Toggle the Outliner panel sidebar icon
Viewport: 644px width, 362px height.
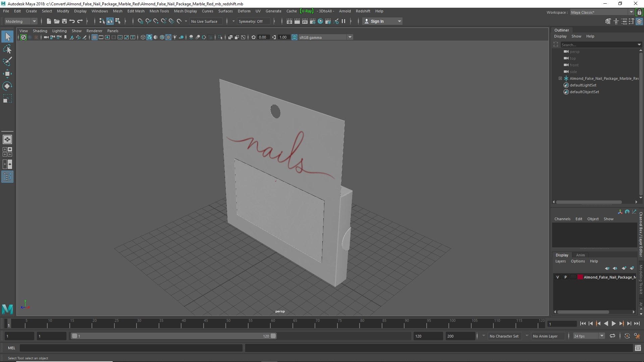point(7,177)
